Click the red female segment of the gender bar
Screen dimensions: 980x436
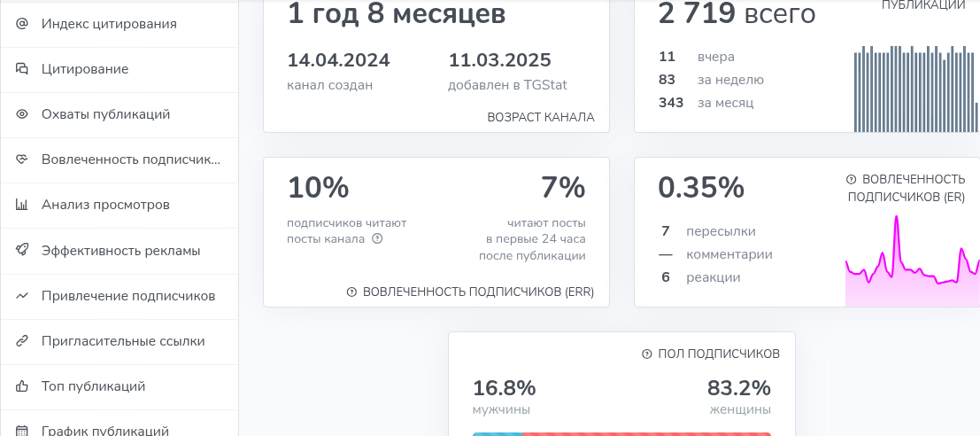point(646,433)
